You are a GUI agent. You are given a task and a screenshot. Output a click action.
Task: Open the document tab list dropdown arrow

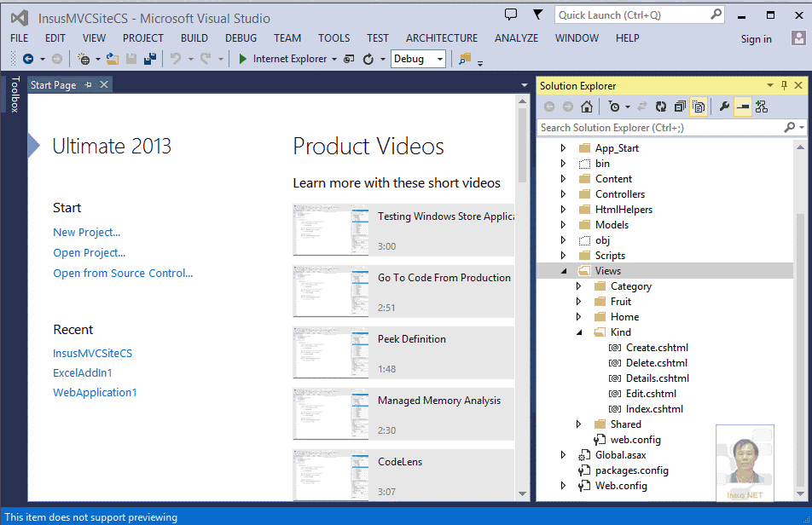pyautogui.click(x=525, y=85)
